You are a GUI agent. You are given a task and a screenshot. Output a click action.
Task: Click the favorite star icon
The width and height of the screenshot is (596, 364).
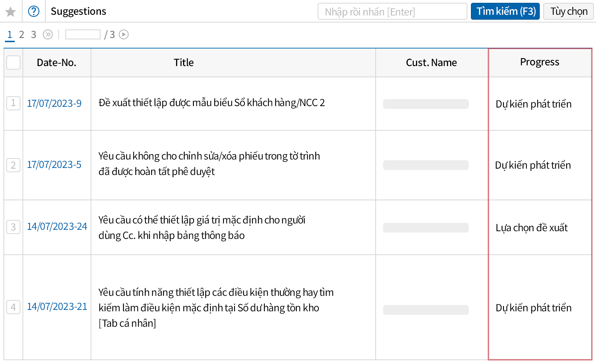click(x=11, y=12)
